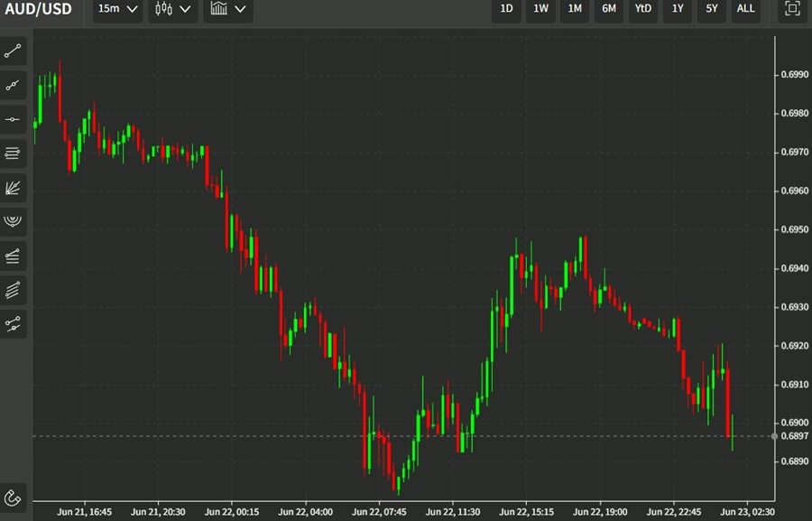
Task: Click the 0.6910 price axis label
Action: coord(794,385)
